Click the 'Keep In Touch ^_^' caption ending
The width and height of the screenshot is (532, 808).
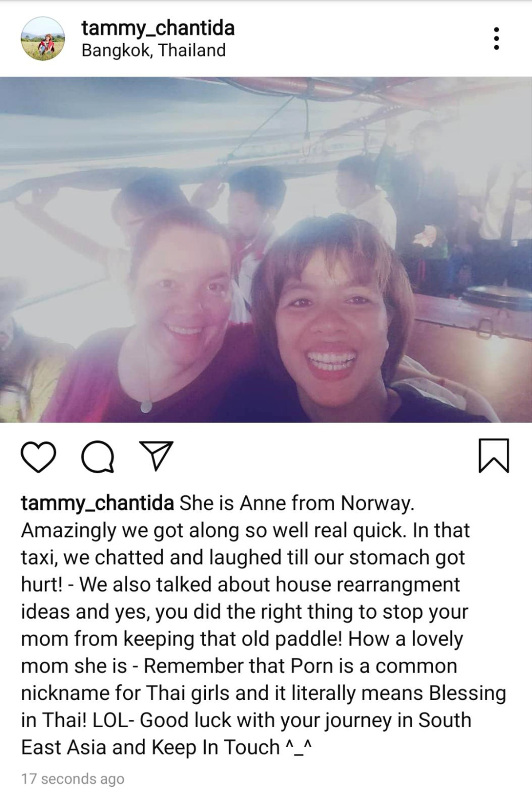(x=231, y=747)
